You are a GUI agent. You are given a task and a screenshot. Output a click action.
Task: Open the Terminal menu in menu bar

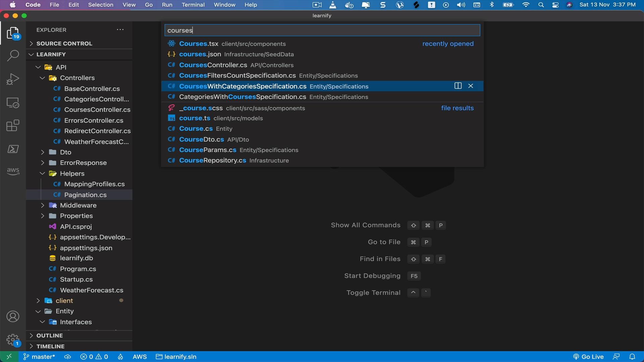coord(193,5)
